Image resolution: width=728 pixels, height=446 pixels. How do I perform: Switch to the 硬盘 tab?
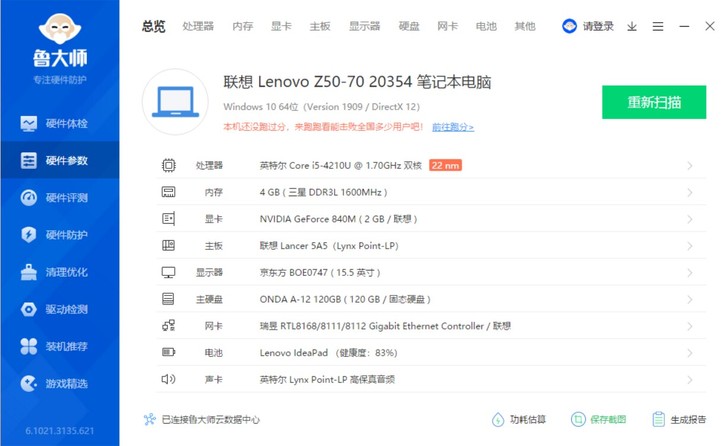click(409, 26)
